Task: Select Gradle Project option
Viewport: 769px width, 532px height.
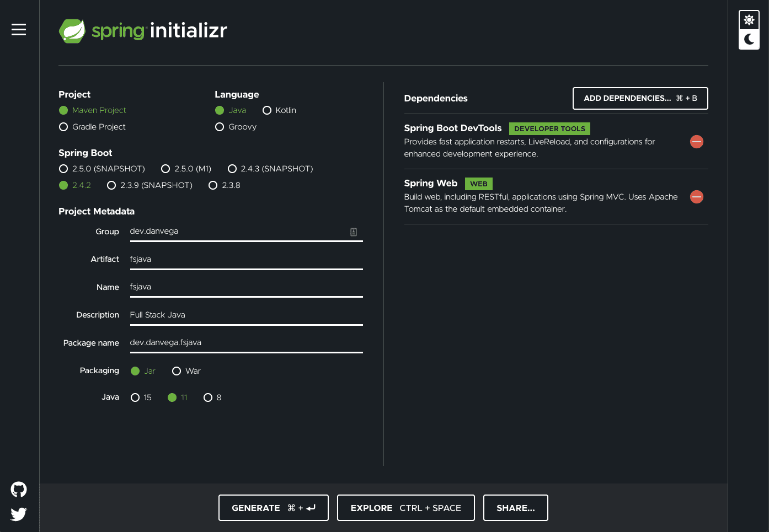Action: 63,127
